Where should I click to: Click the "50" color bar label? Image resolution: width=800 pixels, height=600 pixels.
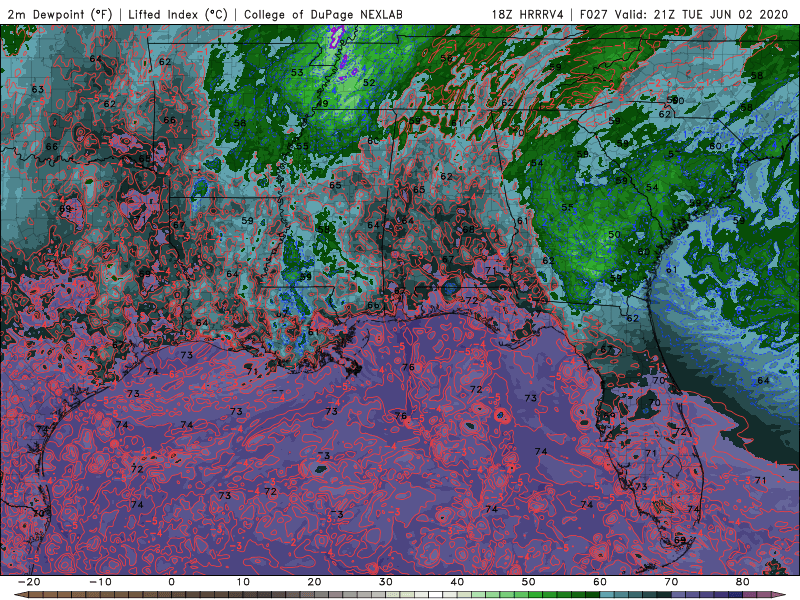(x=529, y=582)
